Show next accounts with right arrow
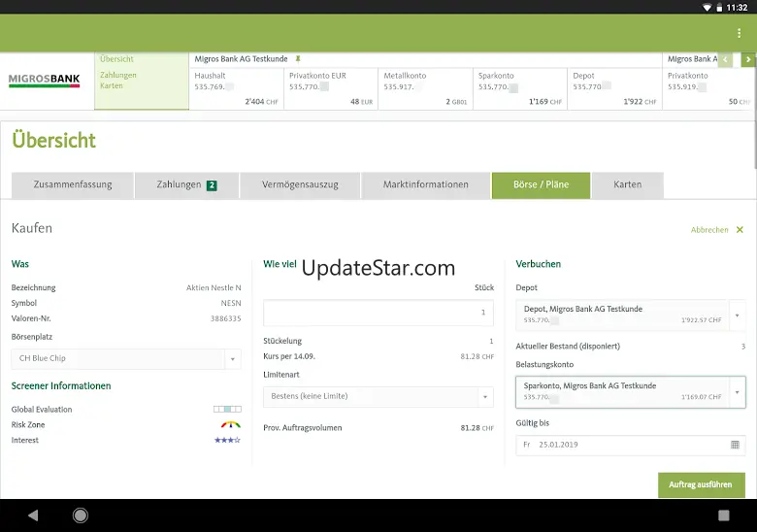The height and width of the screenshot is (532, 757). [748, 59]
